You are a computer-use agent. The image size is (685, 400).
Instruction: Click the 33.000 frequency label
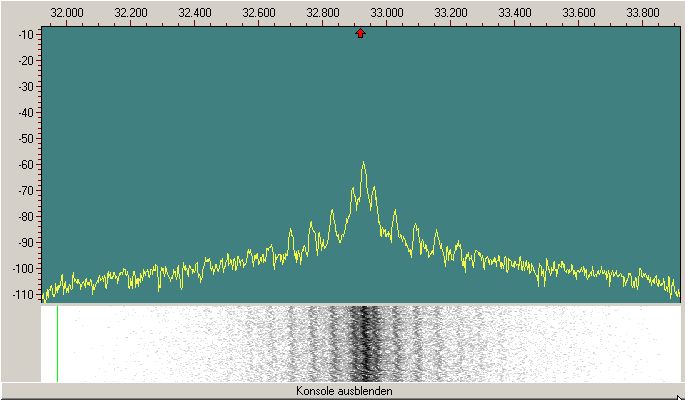click(387, 13)
